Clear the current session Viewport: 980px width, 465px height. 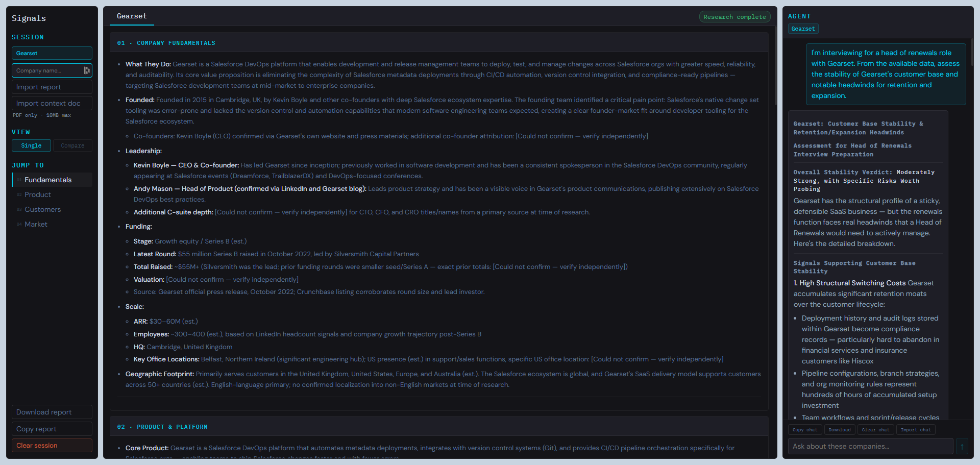(x=52, y=446)
